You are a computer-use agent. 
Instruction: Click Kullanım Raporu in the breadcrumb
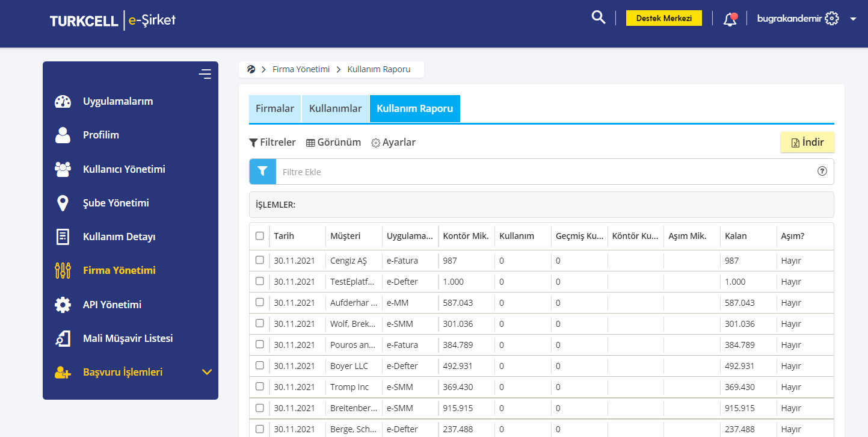pos(379,69)
